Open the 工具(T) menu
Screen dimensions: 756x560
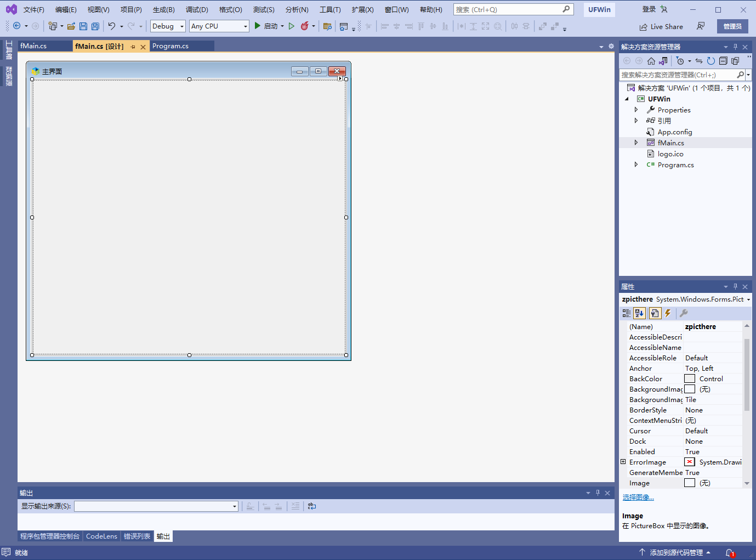330,10
